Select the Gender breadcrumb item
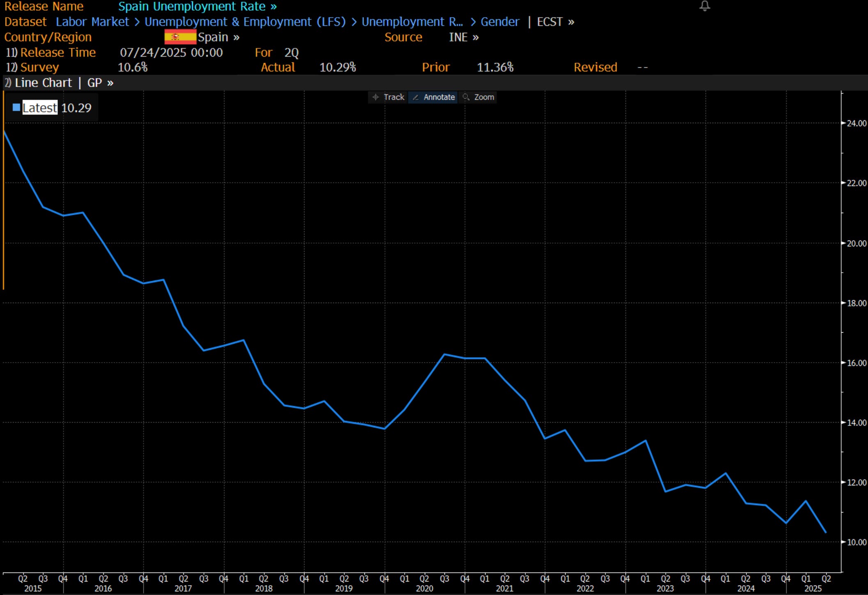 pyautogui.click(x=499, y=22)
